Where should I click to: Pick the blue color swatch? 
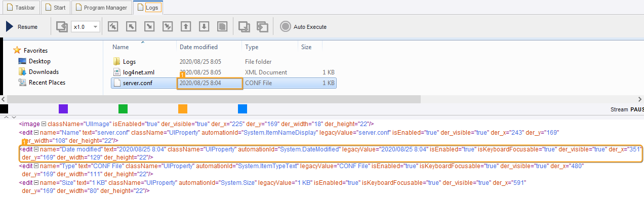point(243,109)
